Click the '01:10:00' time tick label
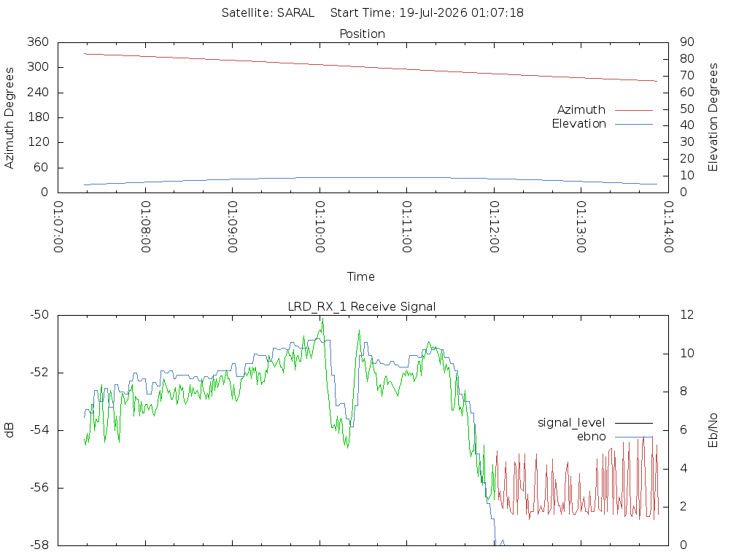Viewport: 747px width, 560px height. (320, 227)
